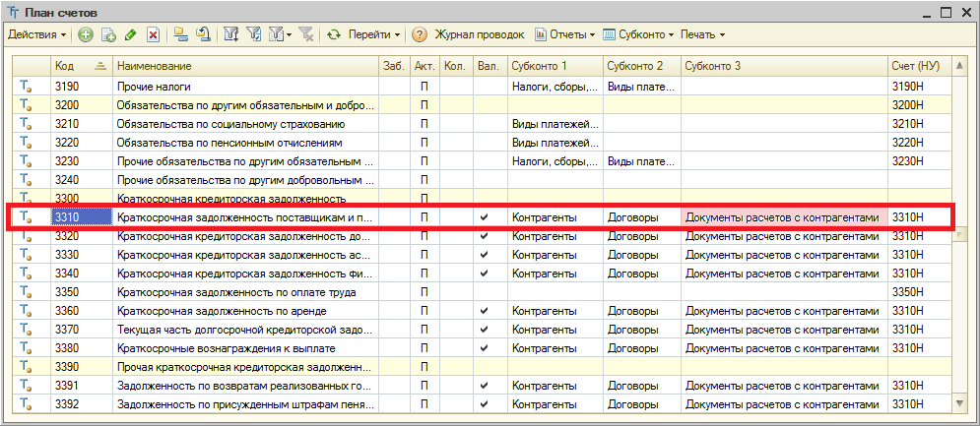Select the 3350 account code cell
Screen dimensions: 980x426
click(81, 292)
